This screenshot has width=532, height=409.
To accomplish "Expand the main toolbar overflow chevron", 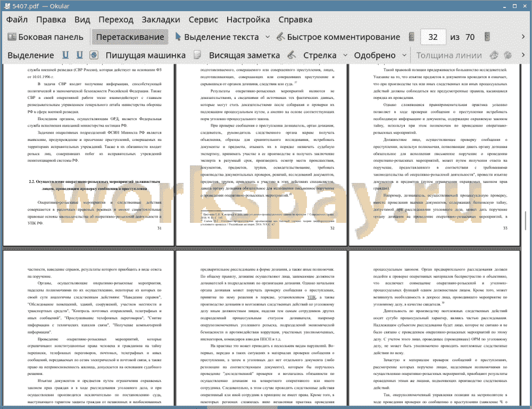I will pyautogui.click(x=523, y=37).
